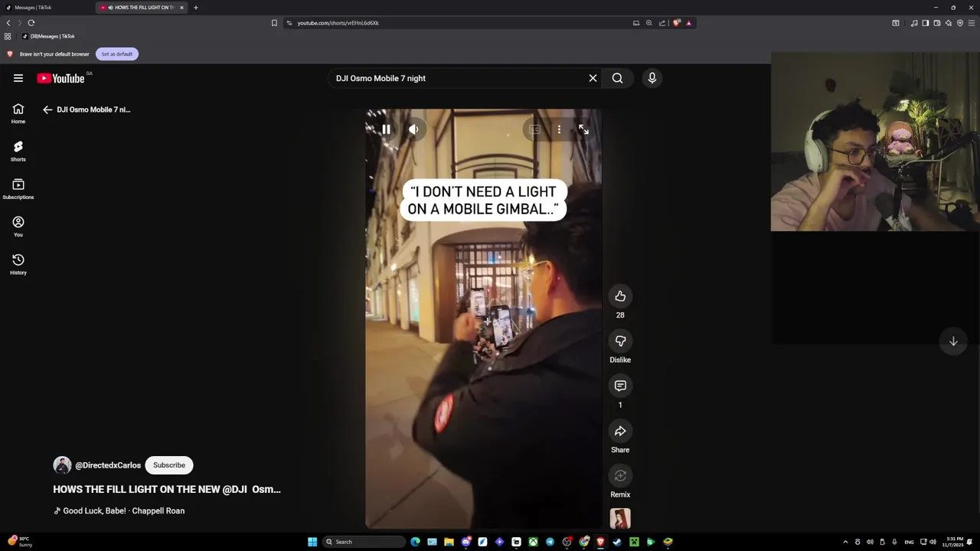
Task: Reload the current page
Action: [x=31, y=23]
